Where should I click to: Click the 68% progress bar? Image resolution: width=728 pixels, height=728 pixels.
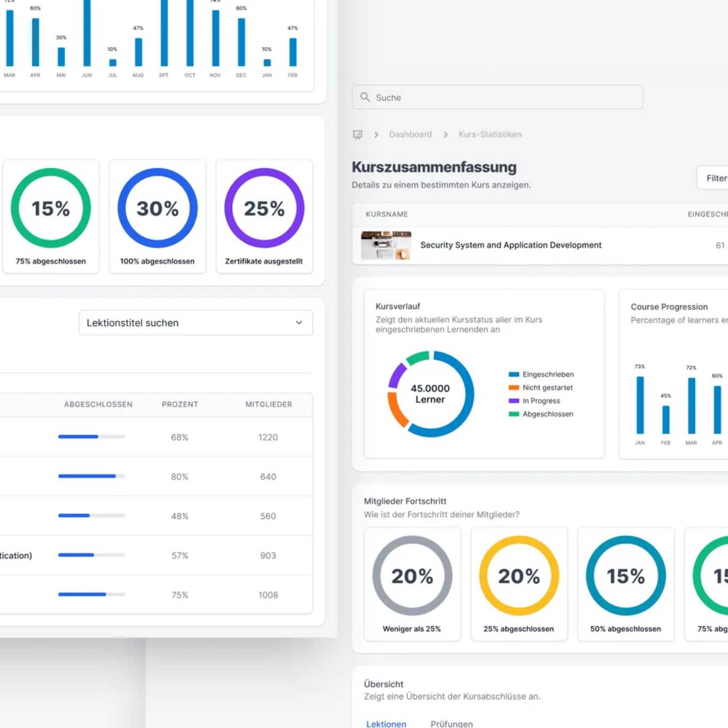(91, 437)
